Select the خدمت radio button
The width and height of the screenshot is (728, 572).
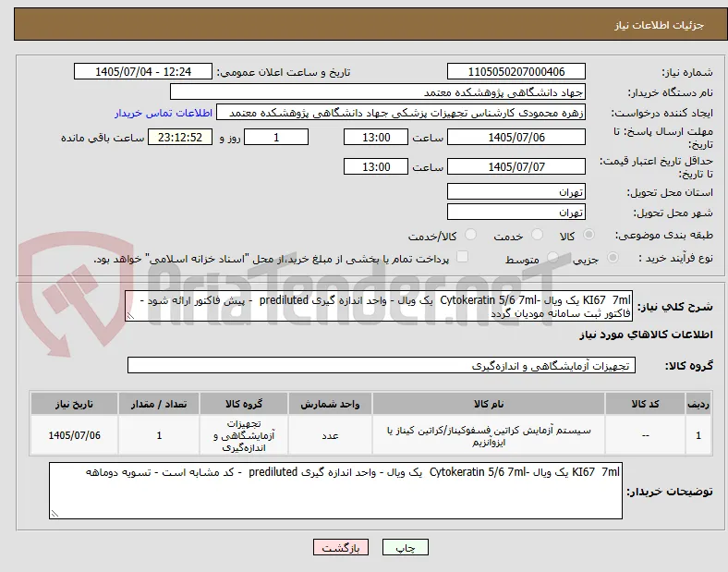[537, 235]
